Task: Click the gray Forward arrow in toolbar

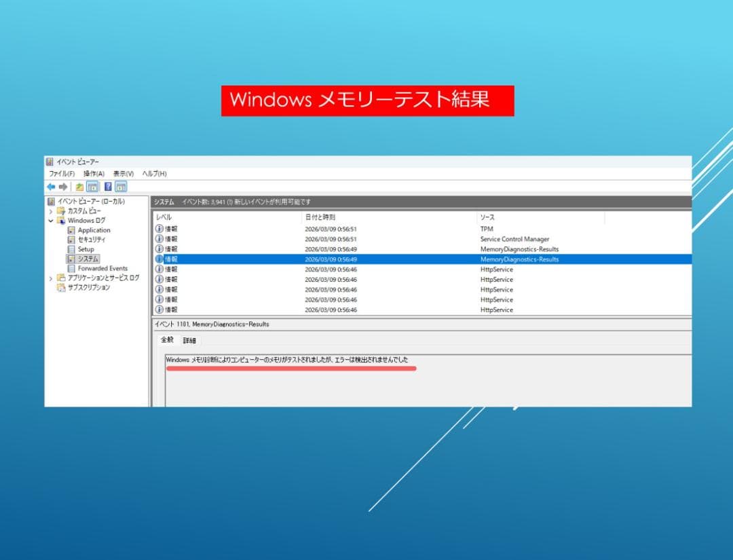Action: pos(62,187)
